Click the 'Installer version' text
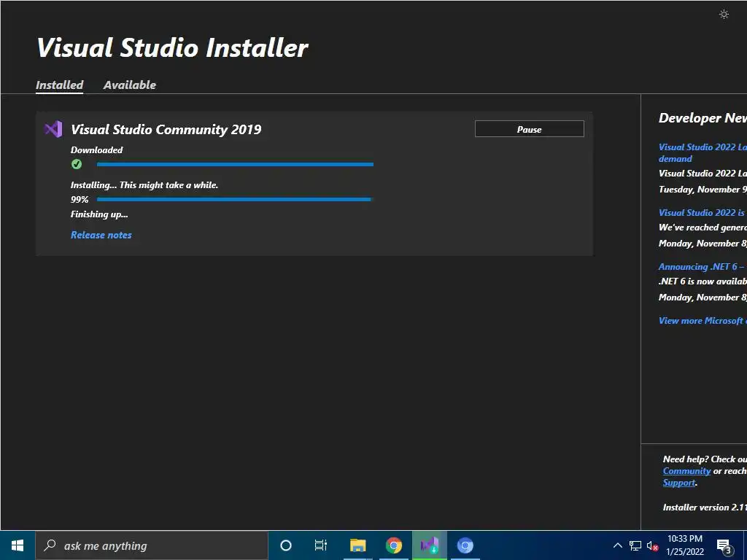This screenshot has width=747, height=560. (705, 507)
